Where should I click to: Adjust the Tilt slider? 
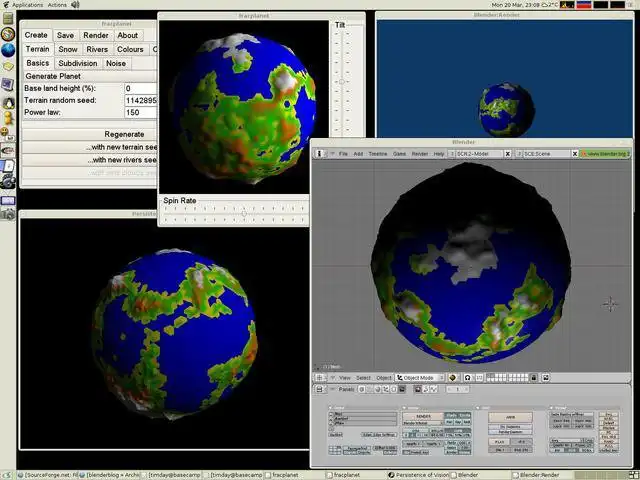(342, 82)
